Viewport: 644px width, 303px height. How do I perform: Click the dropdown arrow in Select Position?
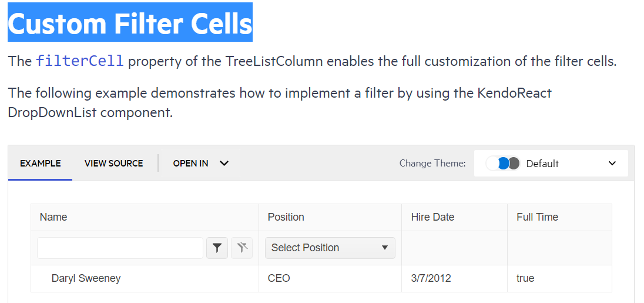point(385,248)
